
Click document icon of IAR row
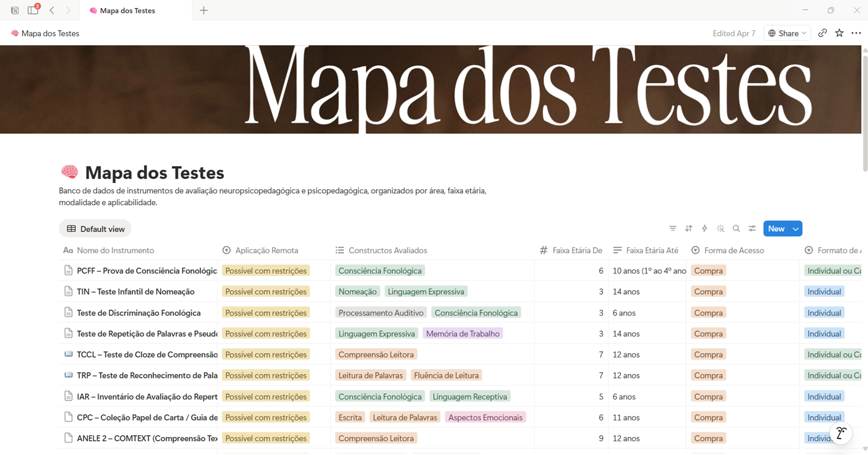pos(69,396)
